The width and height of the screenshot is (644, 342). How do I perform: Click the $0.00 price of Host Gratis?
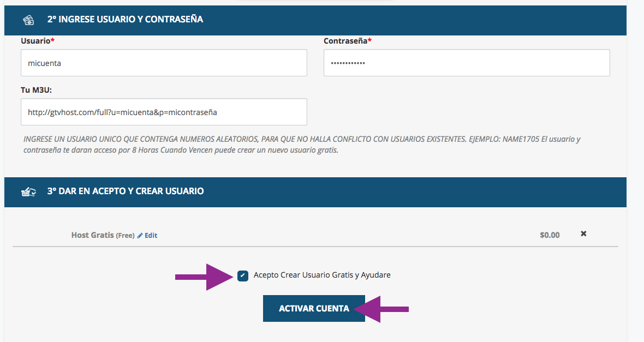(x=550, y=235)
